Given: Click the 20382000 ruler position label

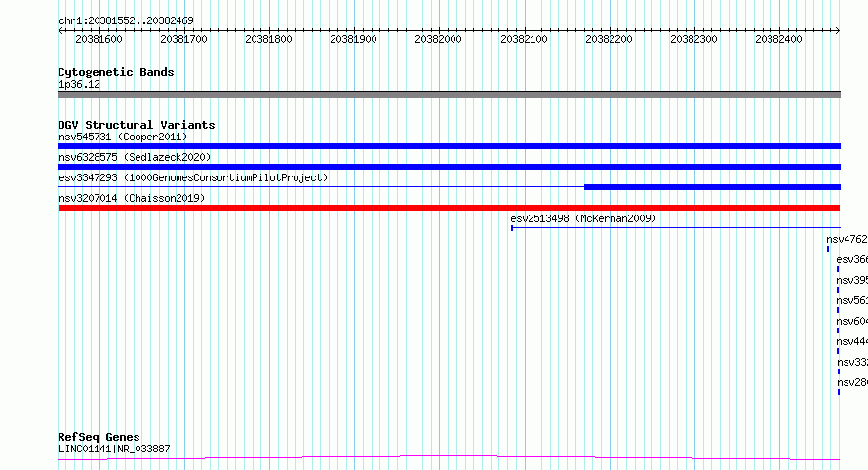Looking at the screenshot, I should pyautogui.click(x=438, y=39).
